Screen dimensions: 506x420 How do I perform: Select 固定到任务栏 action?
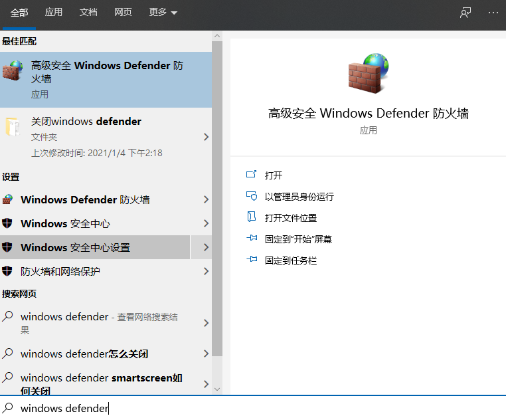point(291,261)
